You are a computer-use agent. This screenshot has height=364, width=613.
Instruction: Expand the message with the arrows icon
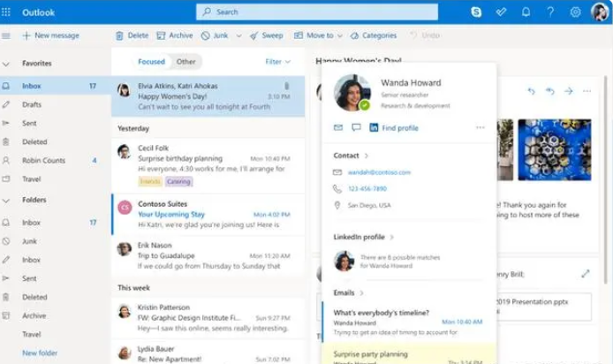coord(586,274)
